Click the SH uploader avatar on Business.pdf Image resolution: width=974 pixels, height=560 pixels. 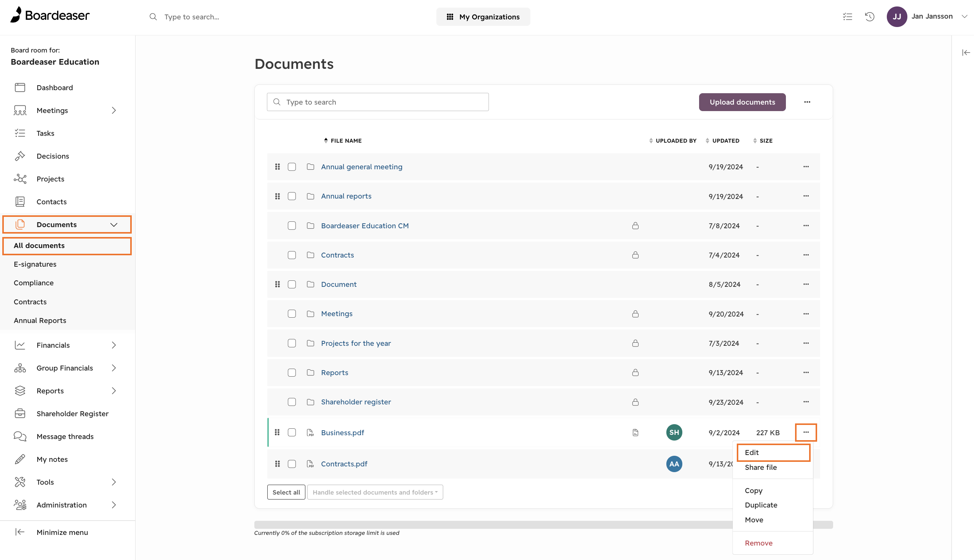[x=674, y=432]
